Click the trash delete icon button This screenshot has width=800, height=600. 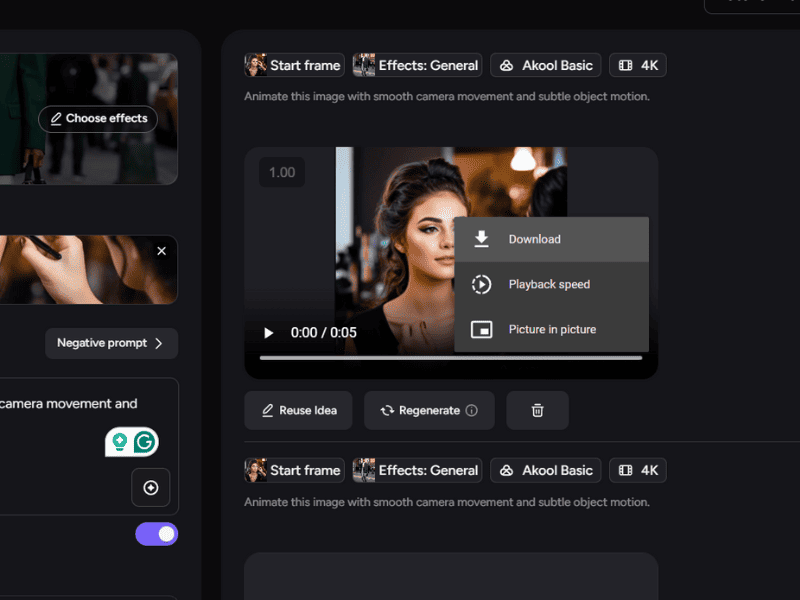tap(537, 410)
